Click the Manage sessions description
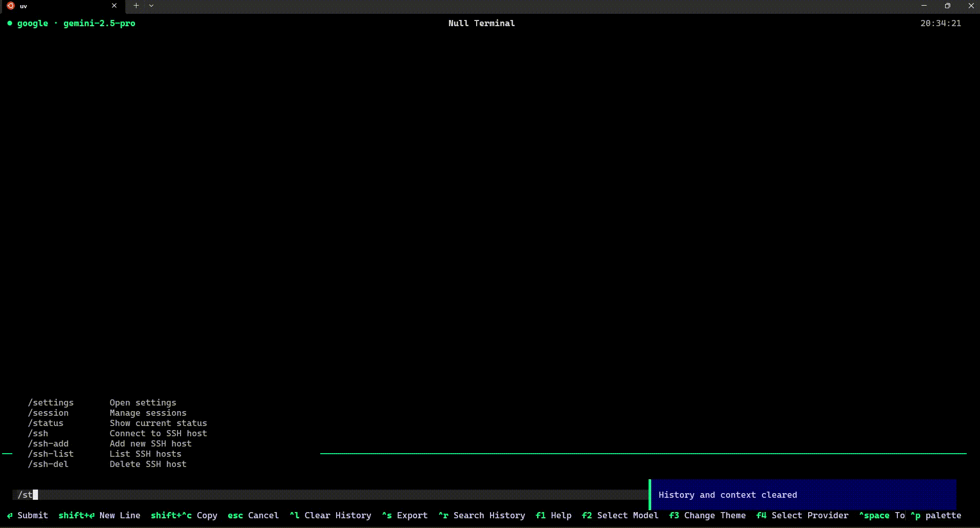The image size is (980, 528). pyautogui.click(x=148, y=413)
